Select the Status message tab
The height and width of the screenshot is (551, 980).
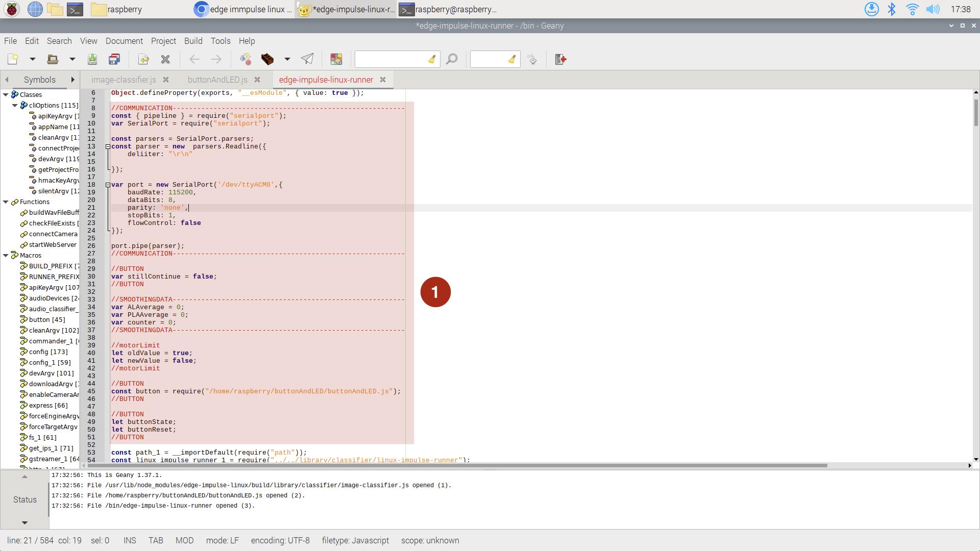point(25,499)
